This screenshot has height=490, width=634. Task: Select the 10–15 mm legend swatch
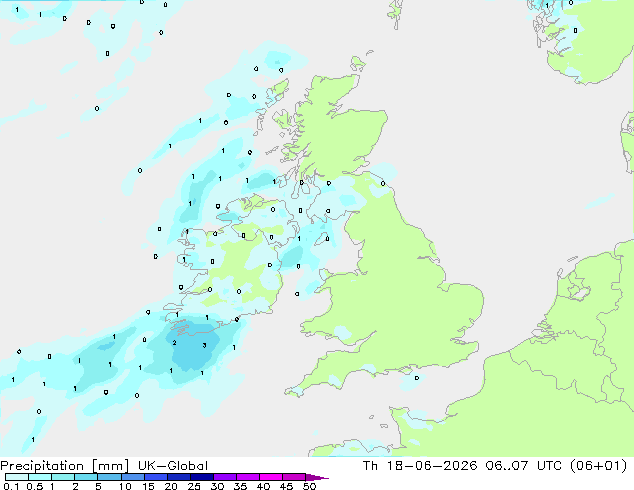click(x=132, y=477)
